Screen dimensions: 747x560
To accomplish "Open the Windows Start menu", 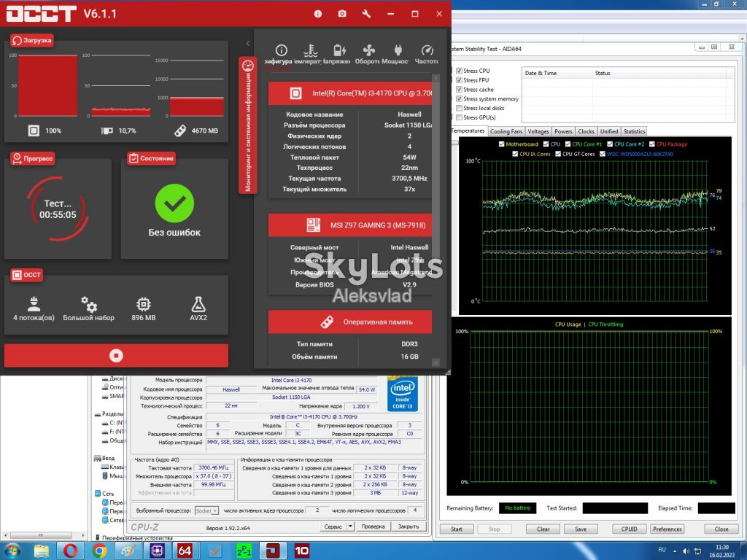I will coord(12,551).
